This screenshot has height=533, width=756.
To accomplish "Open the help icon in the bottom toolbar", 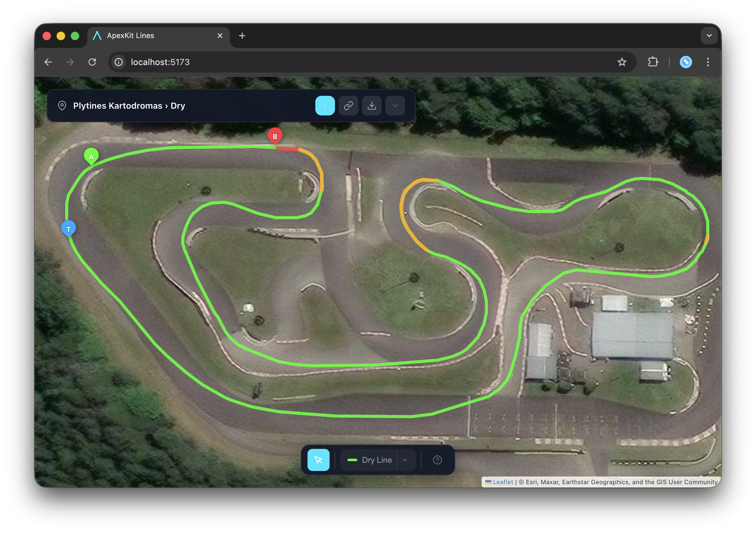I will [437, 460].
